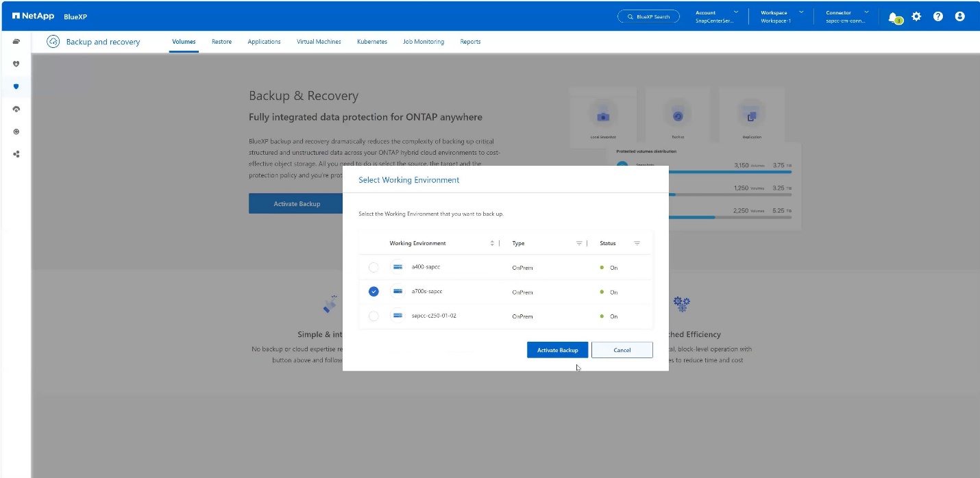The height and width of the screenshot is (478, 980).
Task: Open the settings gear icon
Action: [916, 16]
